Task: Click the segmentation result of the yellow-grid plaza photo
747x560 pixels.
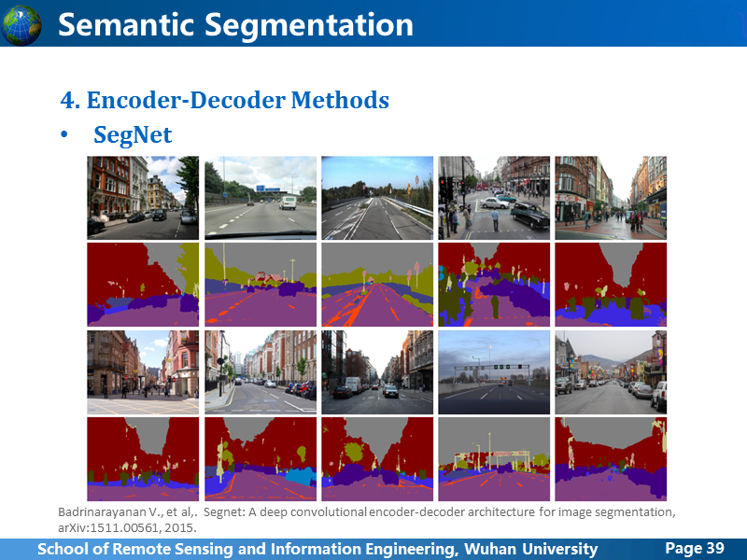Action: click(x=143, y=459)
